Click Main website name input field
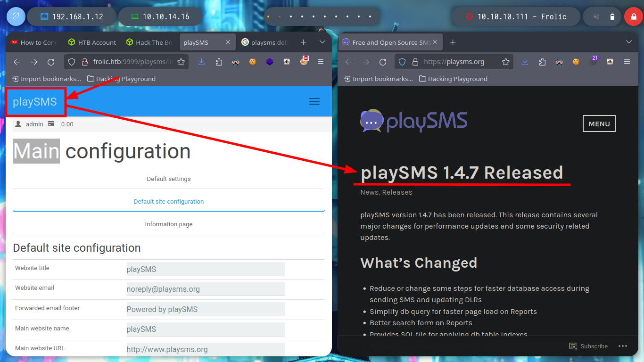The height and width of the screenshot is (362, 644). point(206,329)
